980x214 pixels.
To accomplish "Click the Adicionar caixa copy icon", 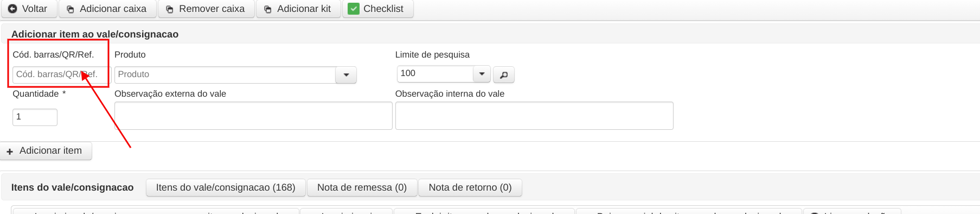I will tap(70, 9).
